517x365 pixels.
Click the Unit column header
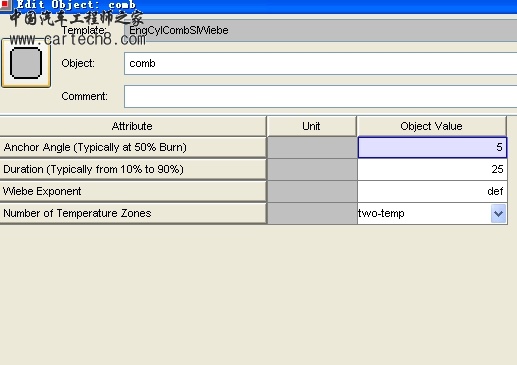(311, 126)
